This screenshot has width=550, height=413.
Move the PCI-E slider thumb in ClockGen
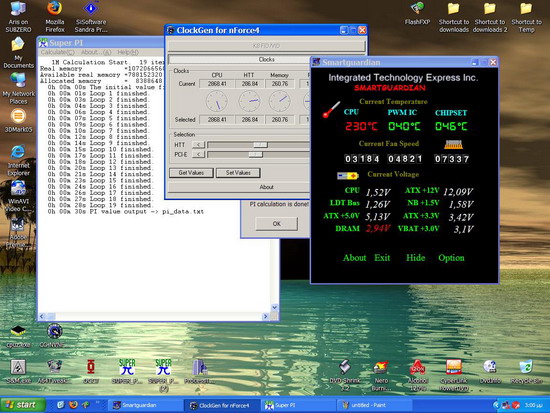point(255,154)
